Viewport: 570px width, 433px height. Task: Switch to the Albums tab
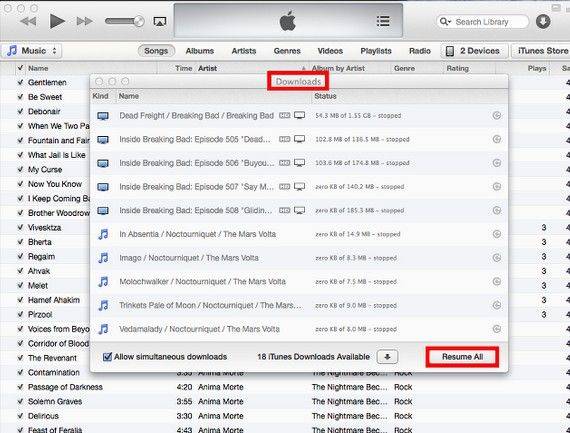(200, 51)
